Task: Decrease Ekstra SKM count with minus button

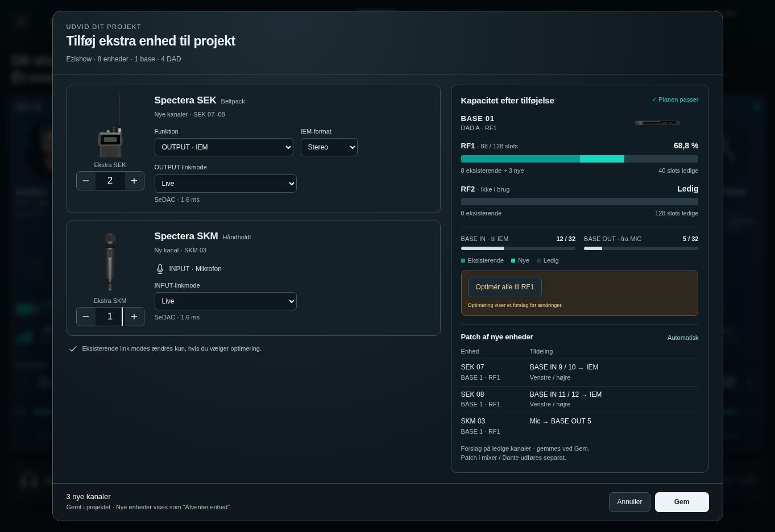Action: click(x=86, y=317)
